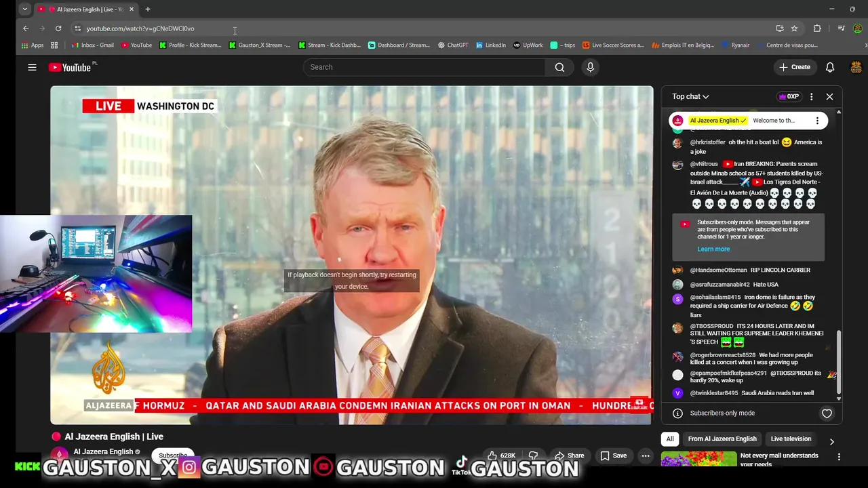Bookmark this page with star icon
Viewport: 868px width, 488px height.
click(794, 28)
